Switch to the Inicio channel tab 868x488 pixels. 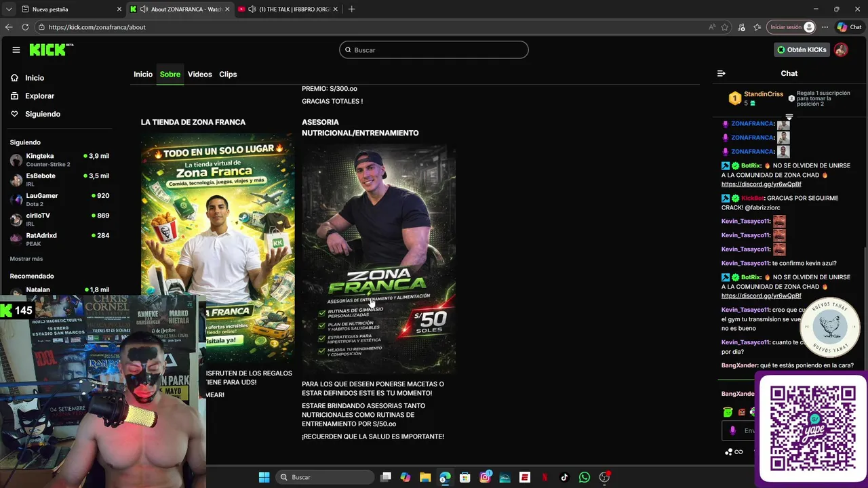point(143,74)
